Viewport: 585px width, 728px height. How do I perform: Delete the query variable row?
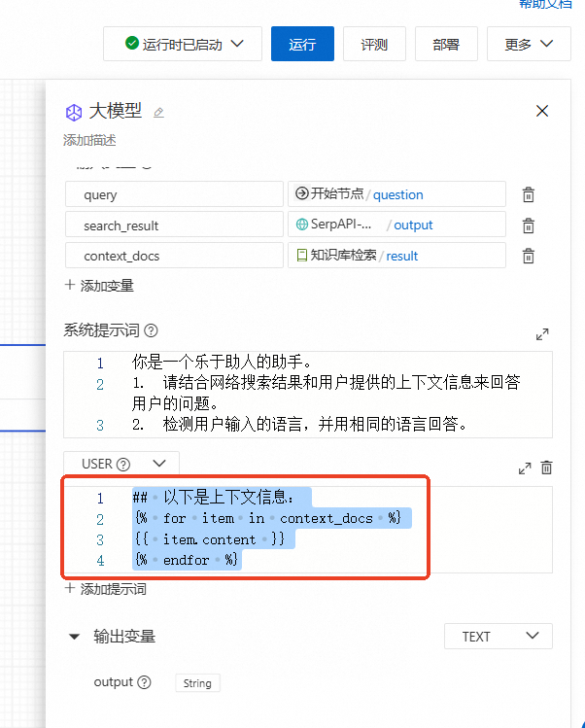pyautogui.click(x=528, y=194)
